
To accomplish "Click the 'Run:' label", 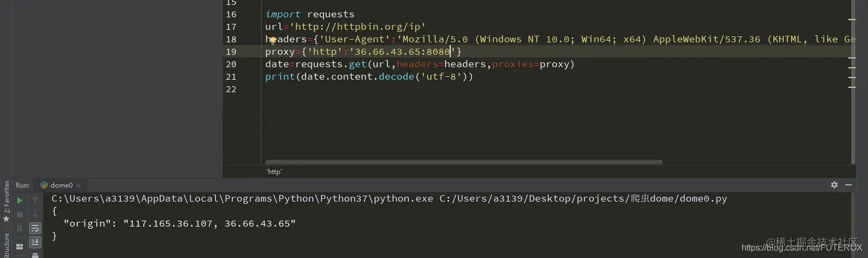I will (22, 185).
